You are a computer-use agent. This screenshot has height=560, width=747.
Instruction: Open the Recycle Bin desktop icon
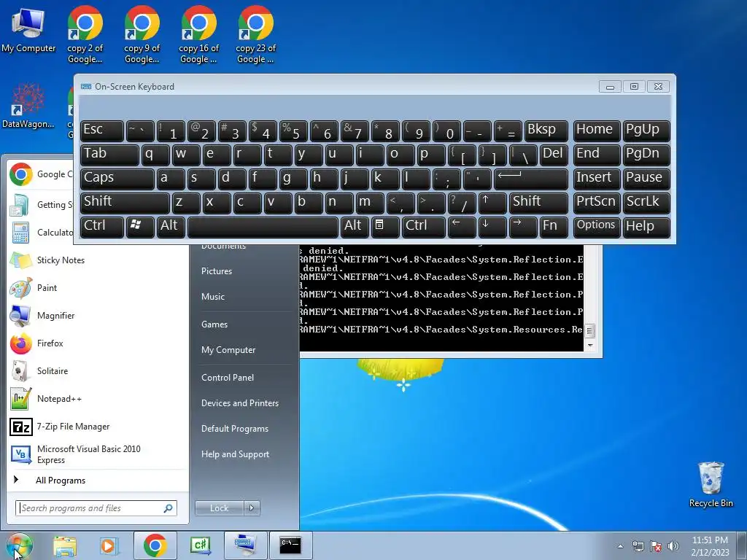(x=711, y=485)
